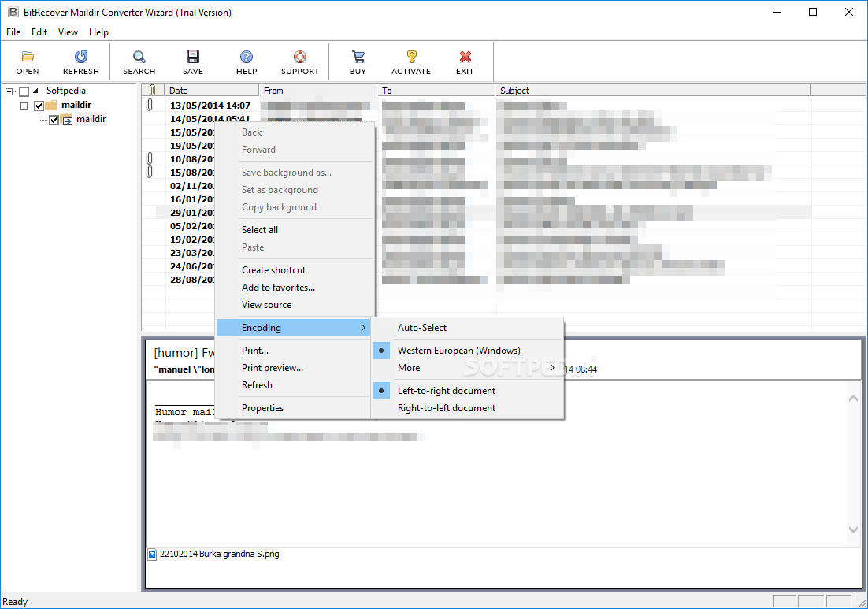Sort emails by Subject column header
This screenshot has width=868, height=609.
(x=653, y=91)
